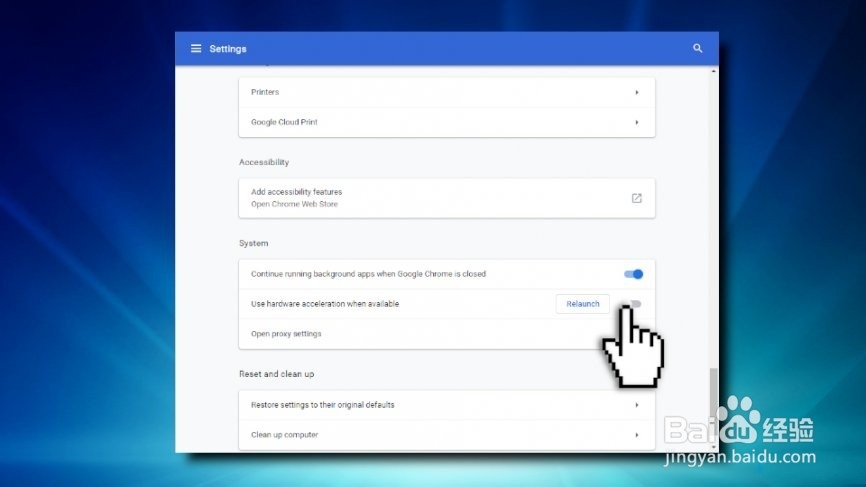Click the scrollbar up arrow

tap(714, 71)
